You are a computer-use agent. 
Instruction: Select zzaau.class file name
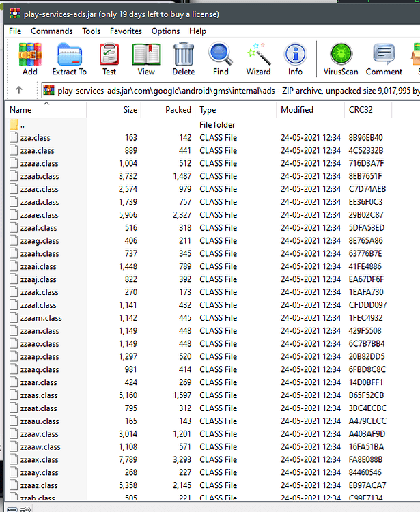40,421
